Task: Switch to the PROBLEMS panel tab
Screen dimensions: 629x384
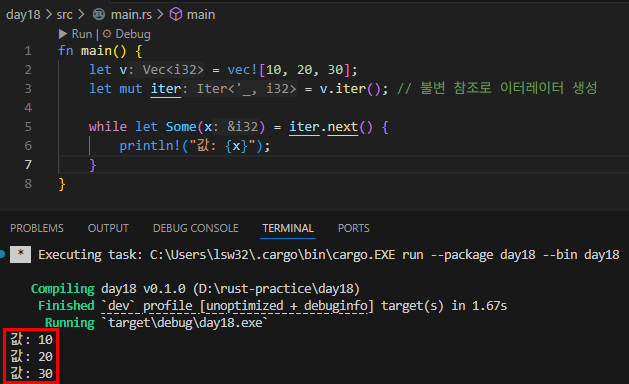Action: [x=37, y=228]
